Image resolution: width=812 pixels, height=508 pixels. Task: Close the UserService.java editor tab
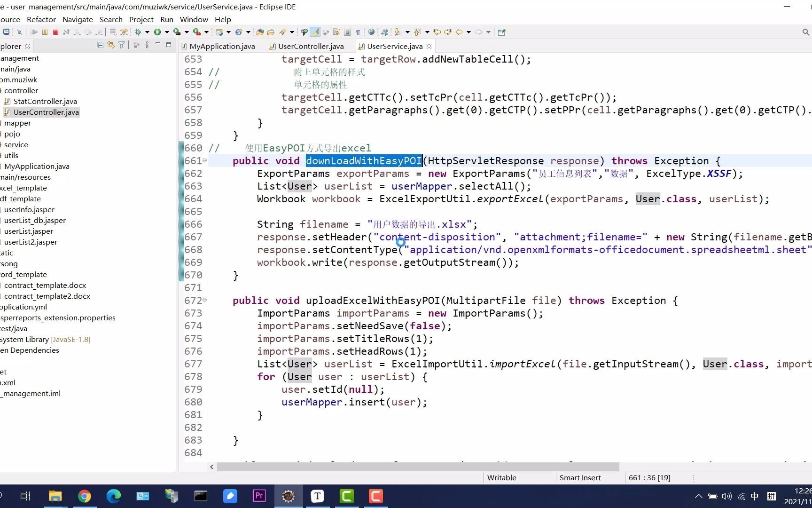point(429,46)
